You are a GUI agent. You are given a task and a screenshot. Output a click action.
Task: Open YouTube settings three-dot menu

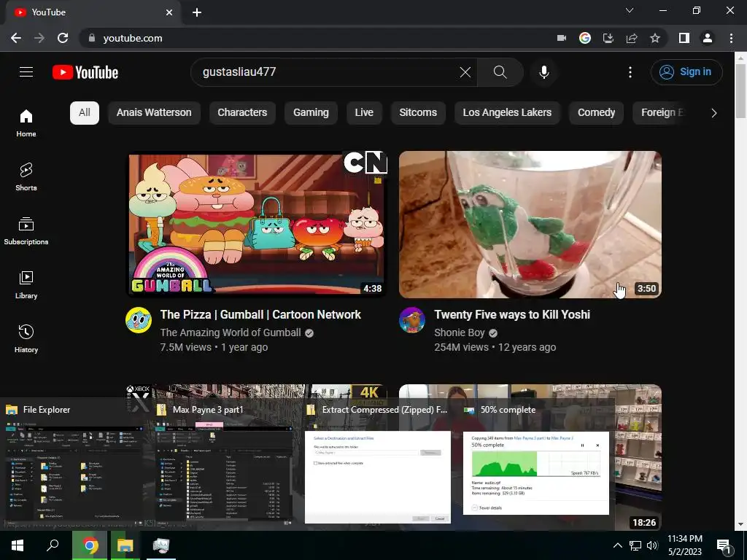(630, 72)
